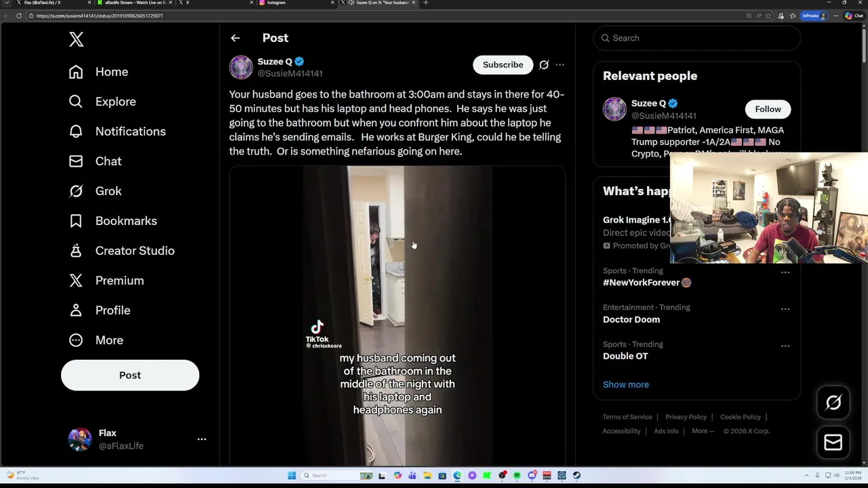Open the floating Grok button
The height and width of the screenshot is (488, 868).
(x=833, y=403)
